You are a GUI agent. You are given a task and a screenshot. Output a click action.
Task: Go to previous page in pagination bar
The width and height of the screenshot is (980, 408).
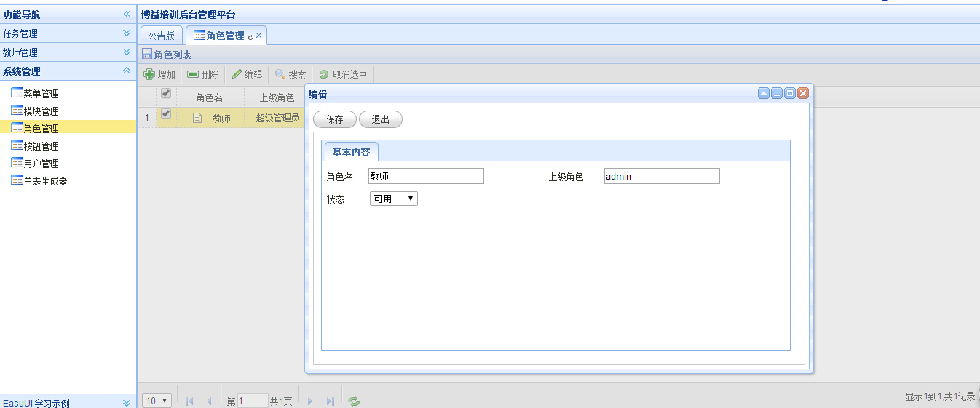click(x=208, y=401)
